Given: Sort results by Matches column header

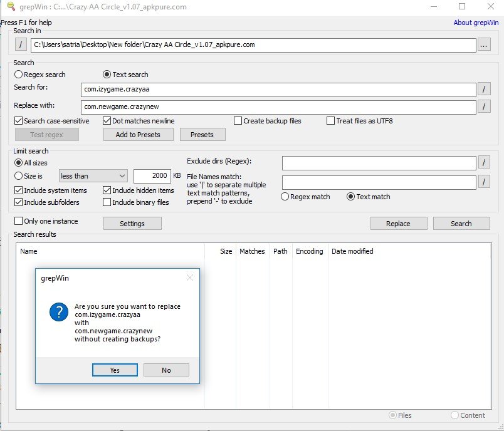Looking at the screenshot, I should [253, 251].
